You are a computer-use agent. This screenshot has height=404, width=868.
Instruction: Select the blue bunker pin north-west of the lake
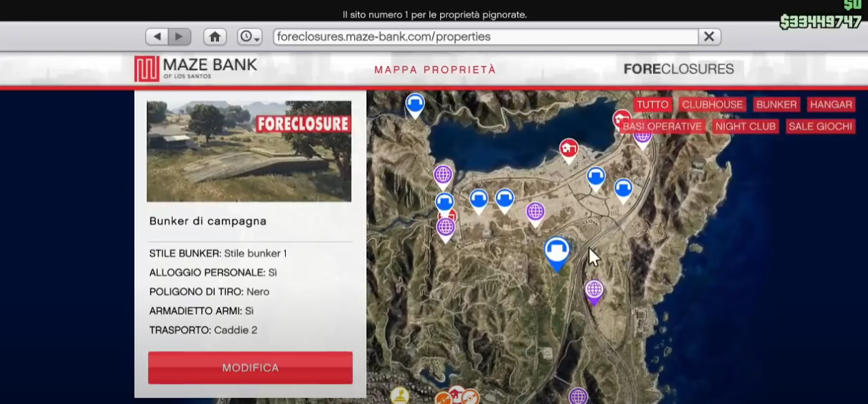(414, 105)
